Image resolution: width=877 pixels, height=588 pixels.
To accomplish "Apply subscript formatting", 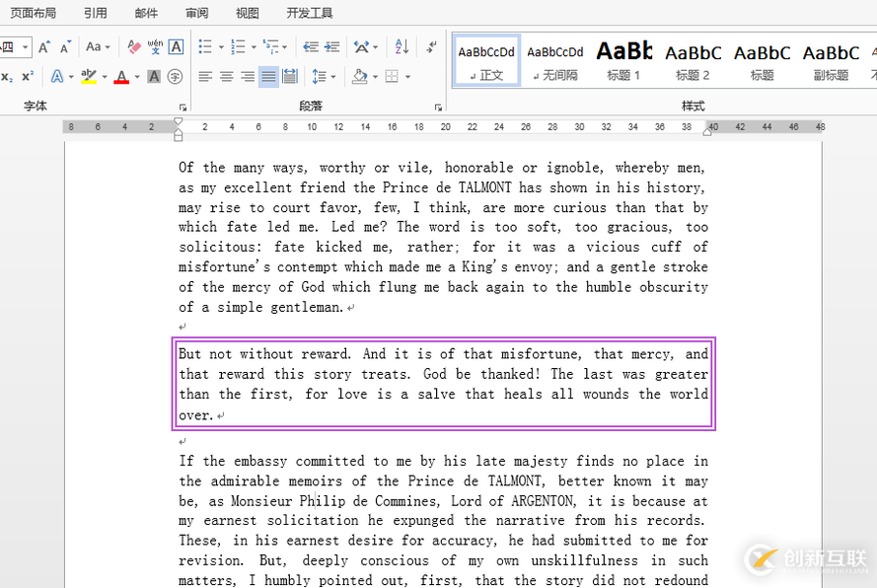I will tap(7, 76).
